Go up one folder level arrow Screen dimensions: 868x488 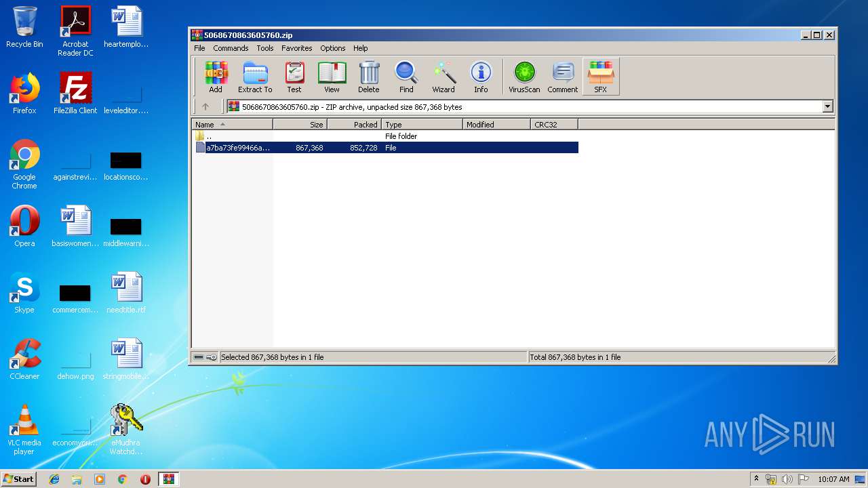click(205, 106)
